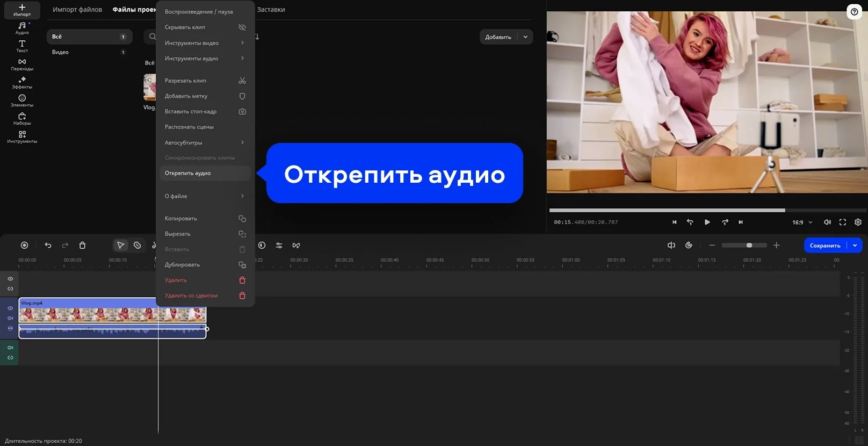The width and height of the screenshot is (868, 446).
Task: Expand the Инструменты видео submenu
Action: click(x=204, y=43)
